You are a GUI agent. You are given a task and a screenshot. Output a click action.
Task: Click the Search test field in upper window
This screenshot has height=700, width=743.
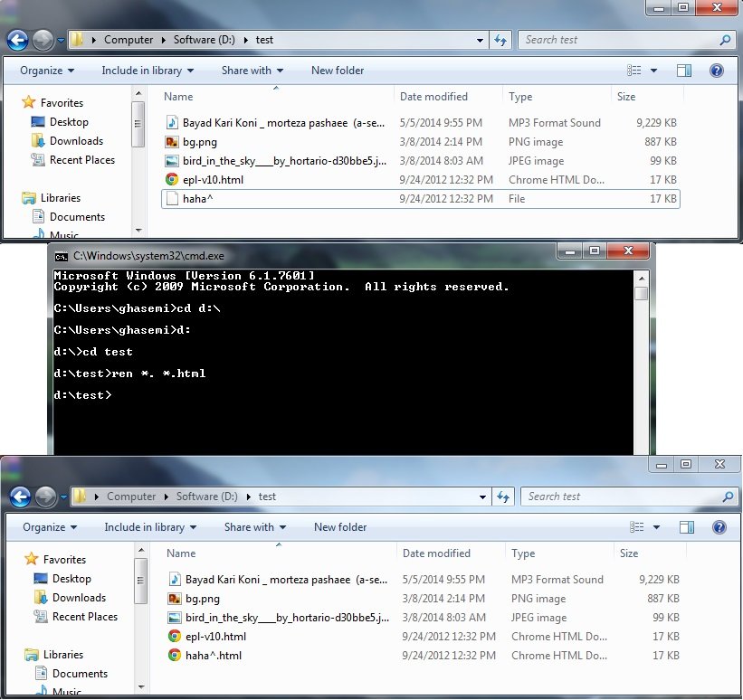[618, 40]
